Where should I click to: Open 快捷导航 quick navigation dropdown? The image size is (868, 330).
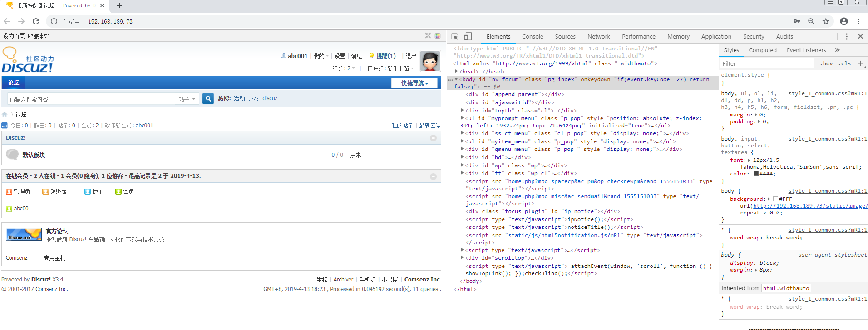pyautogui.click(x=414, y=83)
